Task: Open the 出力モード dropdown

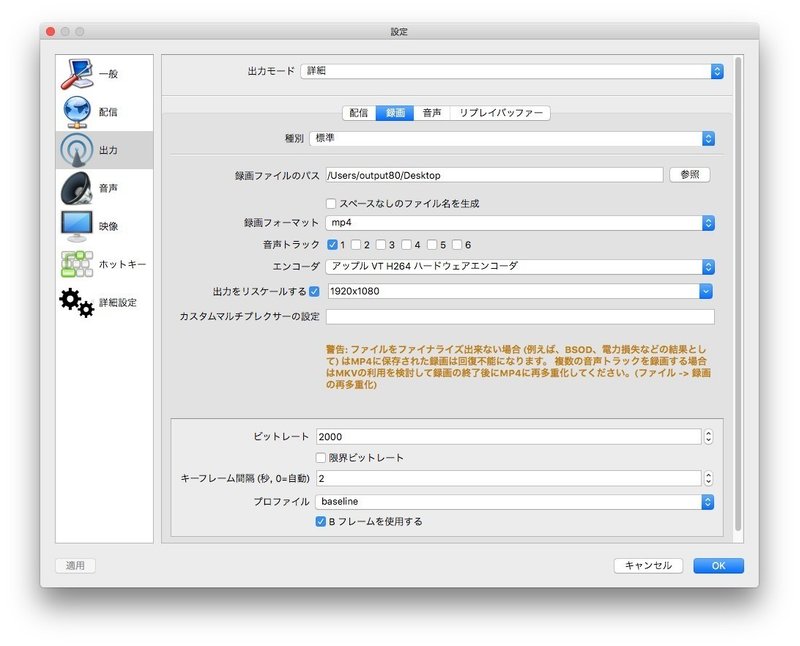Action: click(x=512, y=71)
